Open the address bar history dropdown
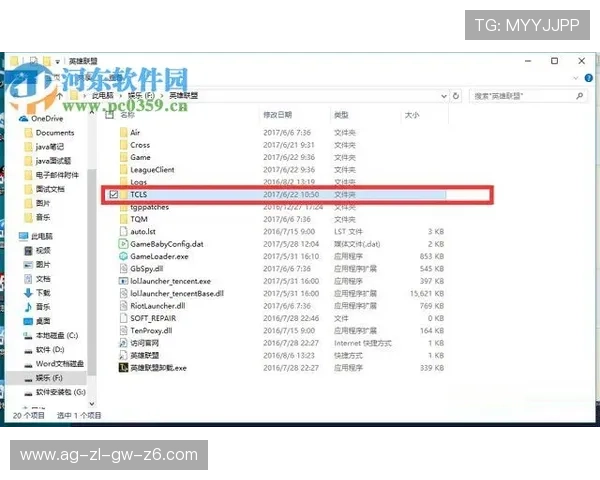600x480 pixels. pyautogui.click(x=444, y=96)
